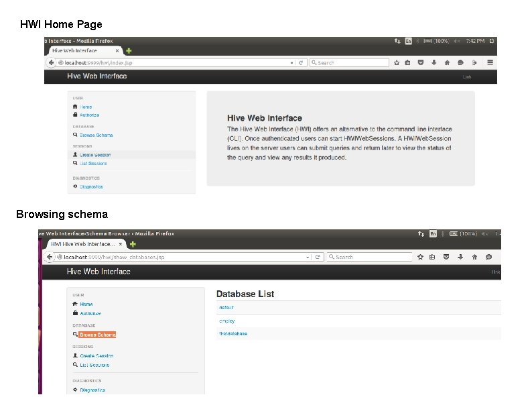Click address bar showing show_databases.jsp

point(180,257)
